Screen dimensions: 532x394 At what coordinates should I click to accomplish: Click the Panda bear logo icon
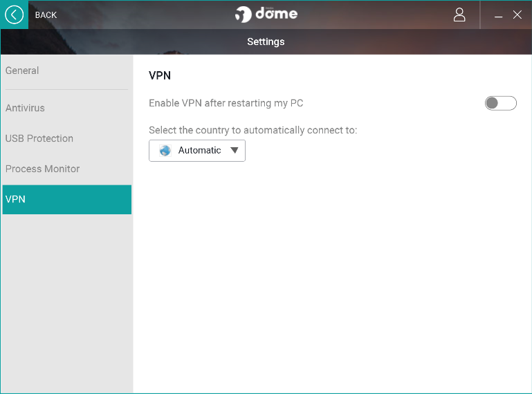243,15
